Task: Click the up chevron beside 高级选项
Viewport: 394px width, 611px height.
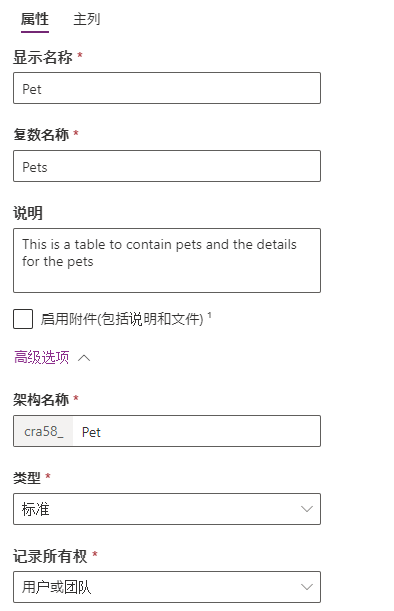Action: [x=84, y=358]
